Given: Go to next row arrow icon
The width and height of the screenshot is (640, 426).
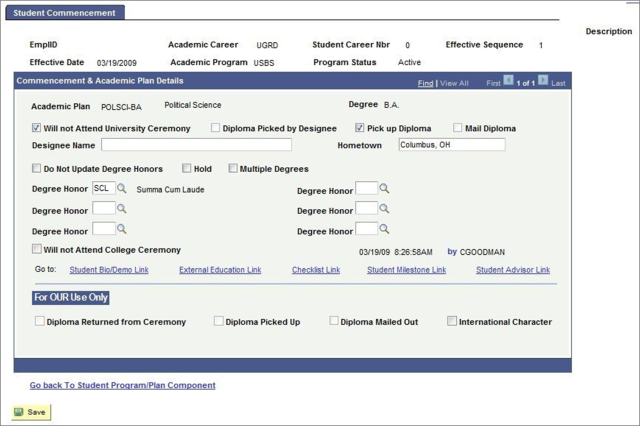Looking at the screenshot, I should pos(543,80).
